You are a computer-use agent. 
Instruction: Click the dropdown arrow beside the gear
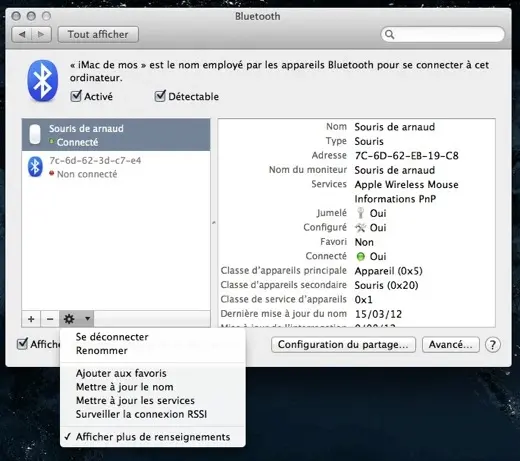(87, 319)
